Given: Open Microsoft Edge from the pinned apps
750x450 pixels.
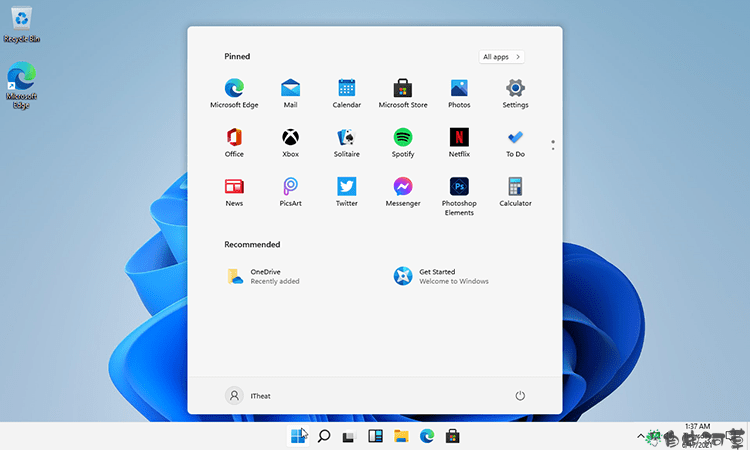Looking at the screenshot, I should (x=234, y=93).
